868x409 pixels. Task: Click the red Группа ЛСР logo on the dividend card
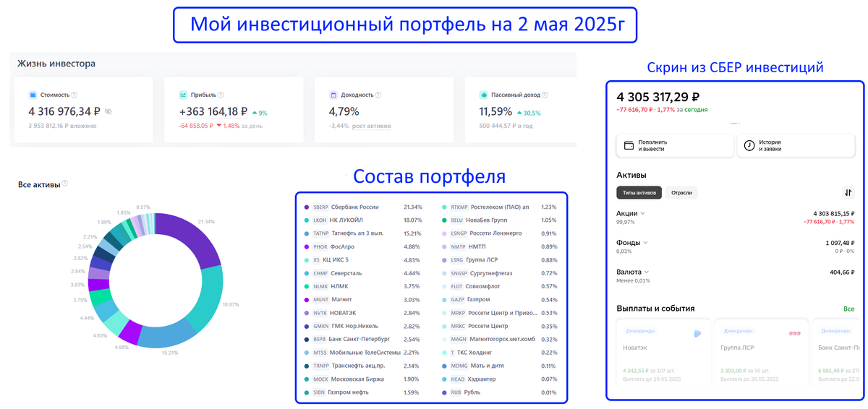(795, 333)
